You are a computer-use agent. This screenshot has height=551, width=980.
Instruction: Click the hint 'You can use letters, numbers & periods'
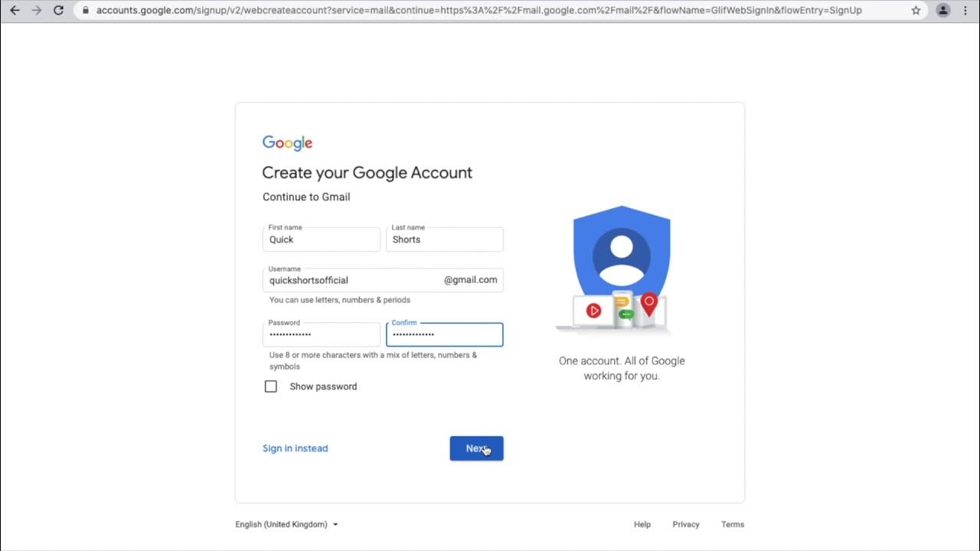point(340,300)
